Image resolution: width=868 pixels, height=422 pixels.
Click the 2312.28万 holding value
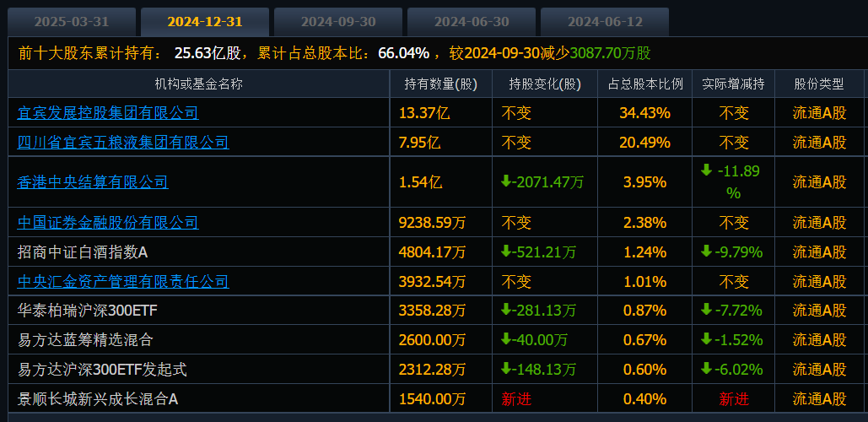pos(433,370)
